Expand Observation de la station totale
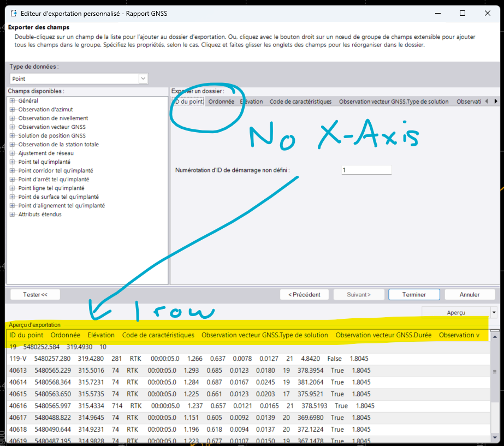Viewport: 504px width, 446px height. 12,145
